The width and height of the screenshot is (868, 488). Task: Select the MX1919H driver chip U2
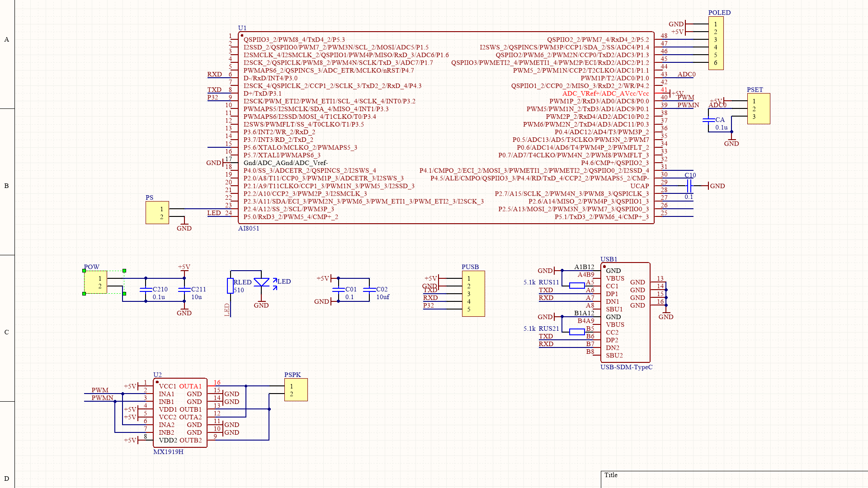(180, 413)
